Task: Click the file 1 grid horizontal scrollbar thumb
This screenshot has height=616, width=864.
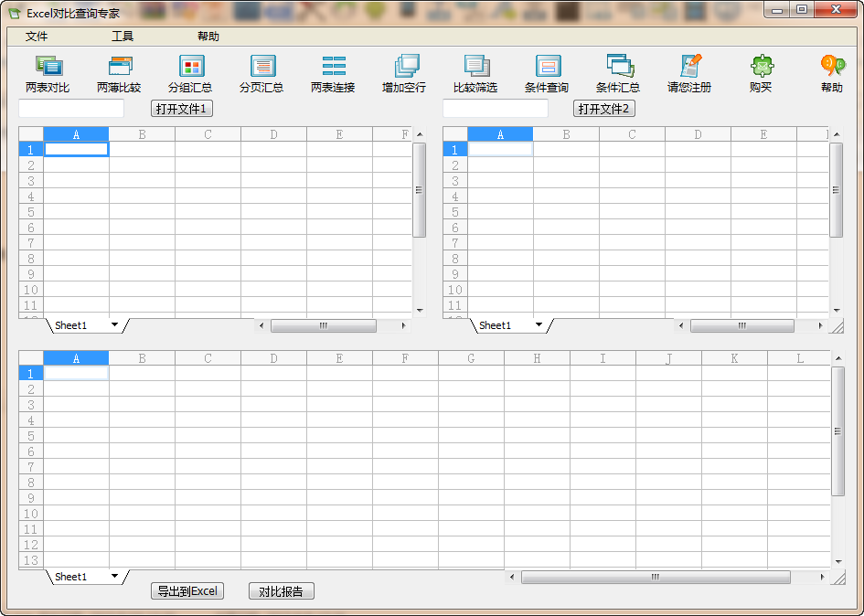Action: coord(324,325)
